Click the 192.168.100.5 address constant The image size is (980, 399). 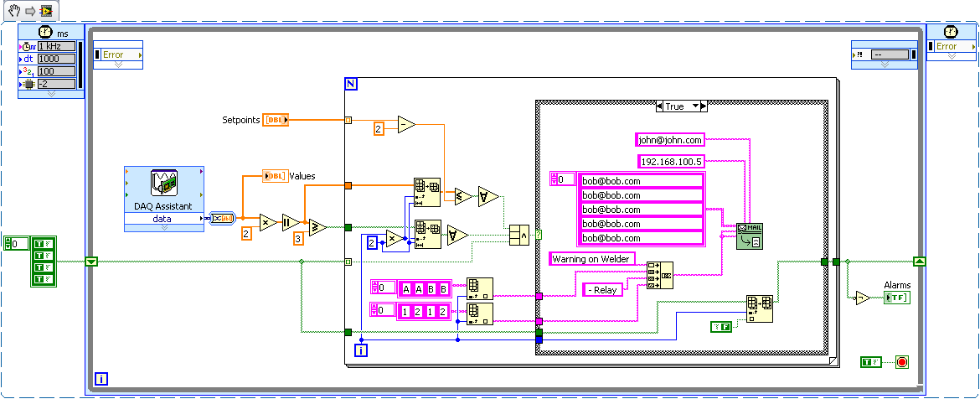[671, 161]
